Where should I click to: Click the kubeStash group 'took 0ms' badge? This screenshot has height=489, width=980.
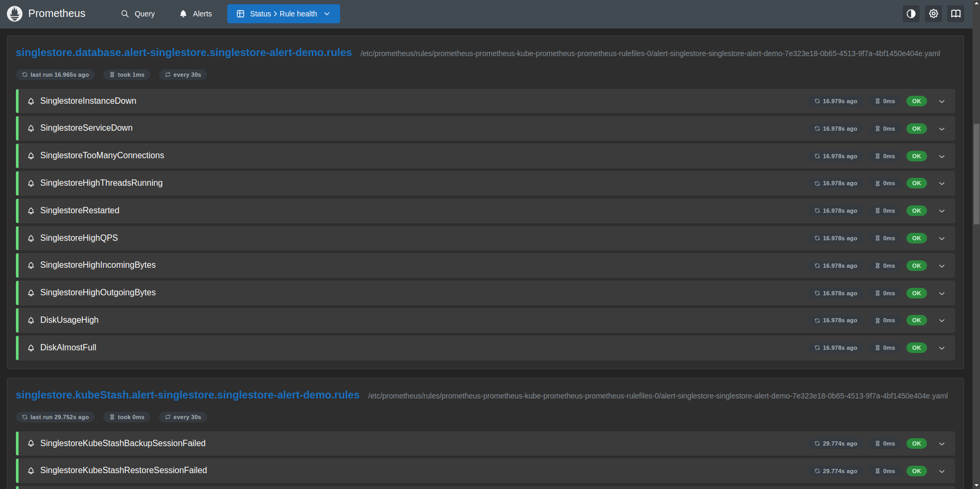(x=127, y=417)
